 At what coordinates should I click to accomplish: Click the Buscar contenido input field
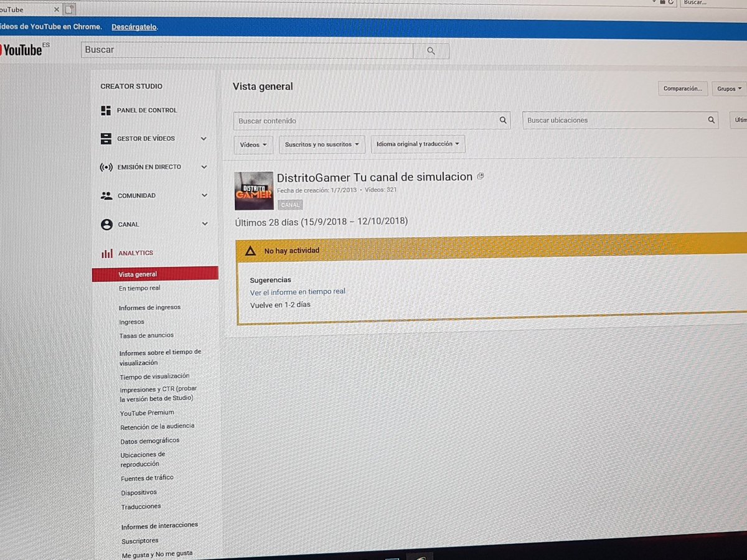(x=372, y=121)
